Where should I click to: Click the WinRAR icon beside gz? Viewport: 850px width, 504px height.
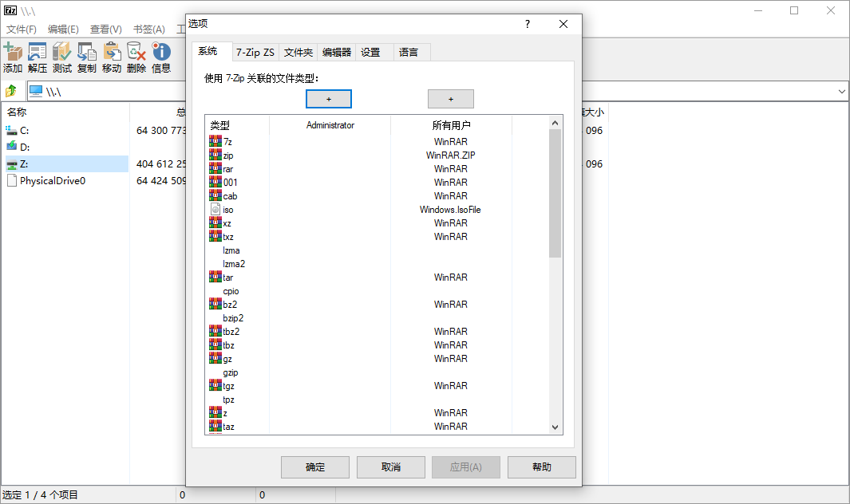pyautogui.click(x=215, y=358)
